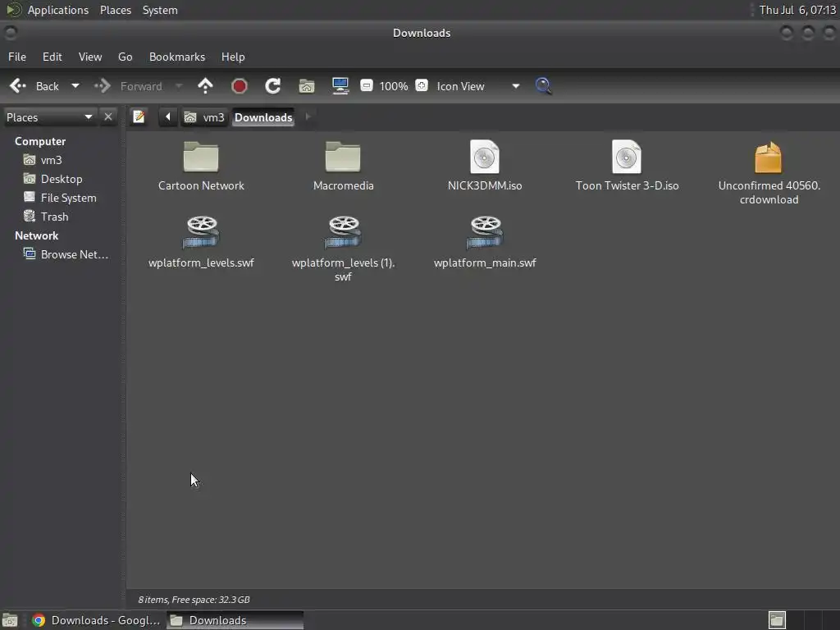The image size is (840, 630).
Task: Click the right path scroll arrow
Action: (308, 116)
